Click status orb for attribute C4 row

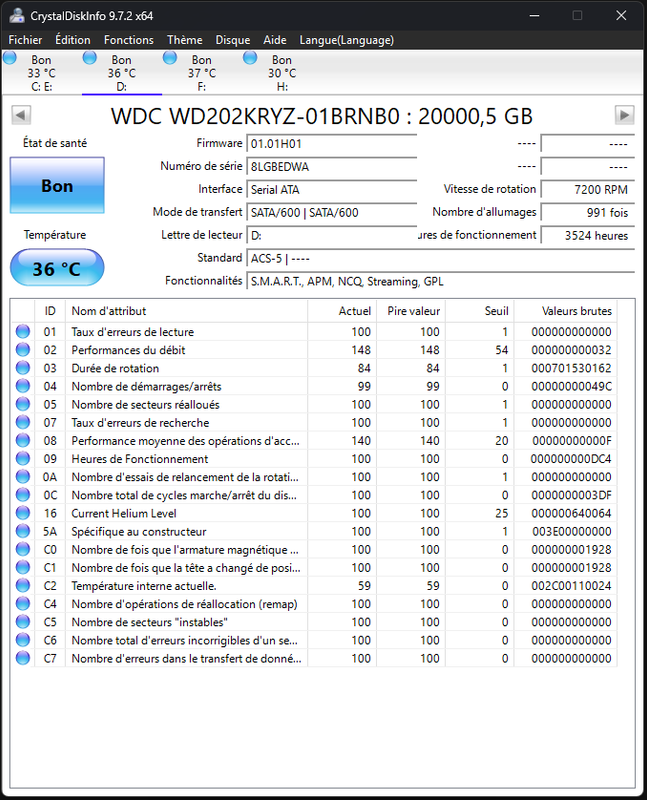pyautogui.click(x=23, y=604)
